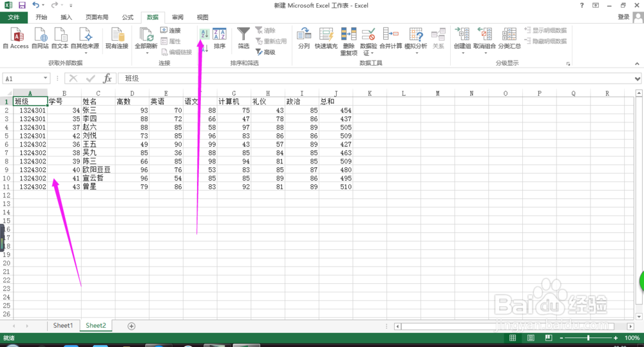Import data from Access
644x347 pixels.
coord(17,38)
